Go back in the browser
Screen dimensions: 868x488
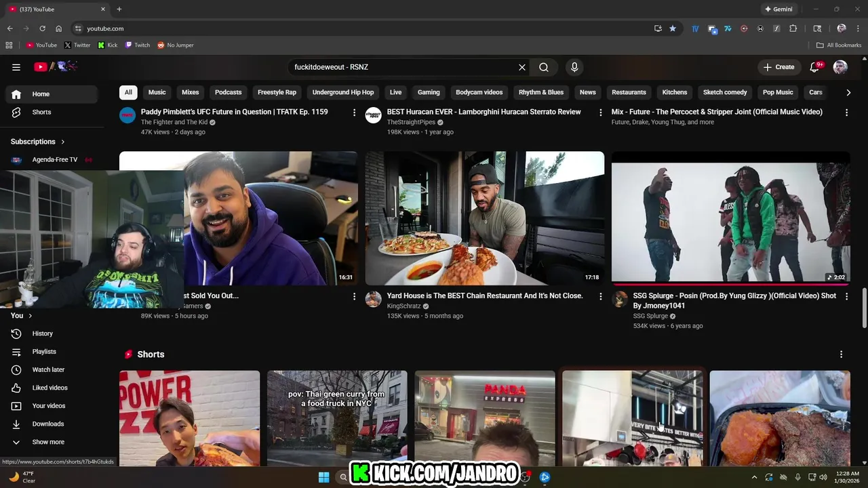coord(9,28)
